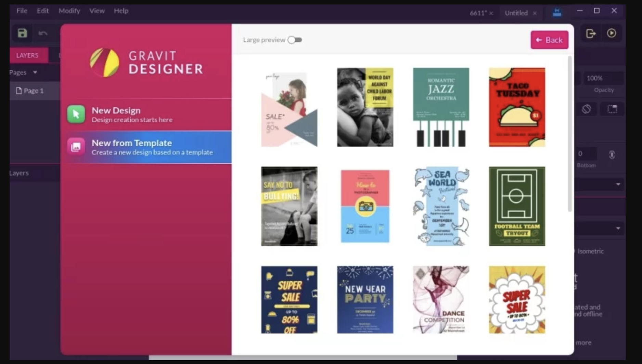Click the Undo arrow icon
Screen dimensions: 642x364
tap(43, 33)
